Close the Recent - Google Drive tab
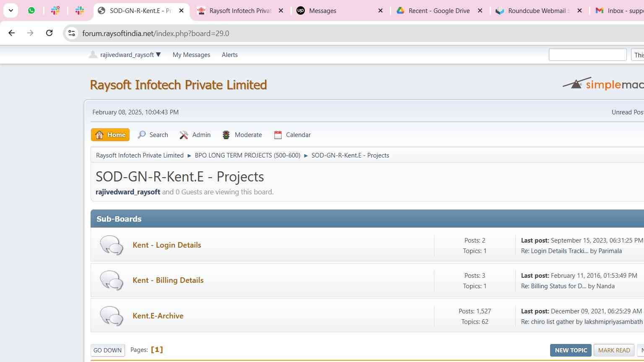The image size is (644, 362). coord(480,10)
